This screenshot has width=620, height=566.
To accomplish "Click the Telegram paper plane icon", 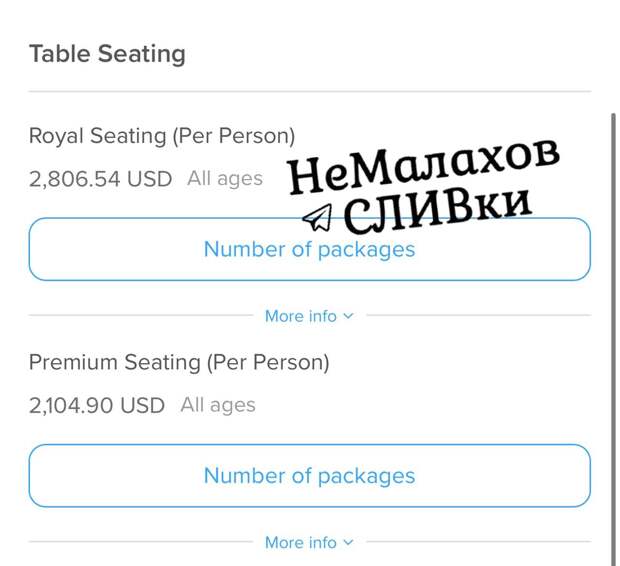I will pyautogui.click(x=318, y=218).
